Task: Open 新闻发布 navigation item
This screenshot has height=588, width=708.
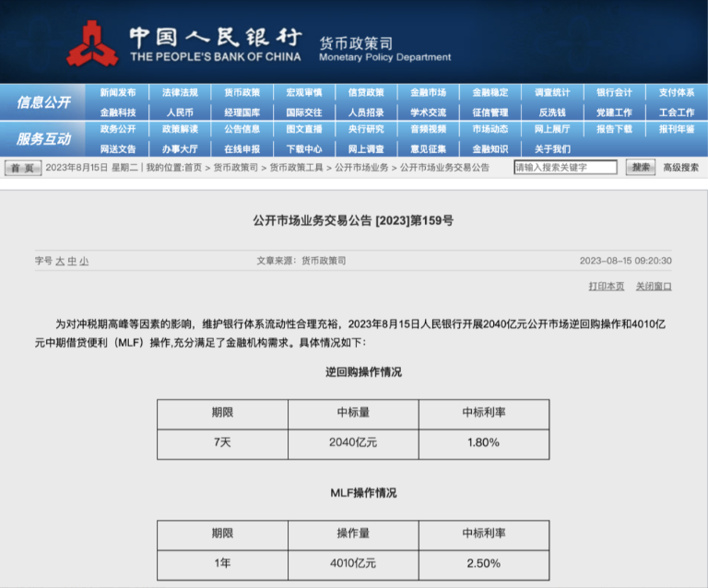Action: [x=118, y=92]
